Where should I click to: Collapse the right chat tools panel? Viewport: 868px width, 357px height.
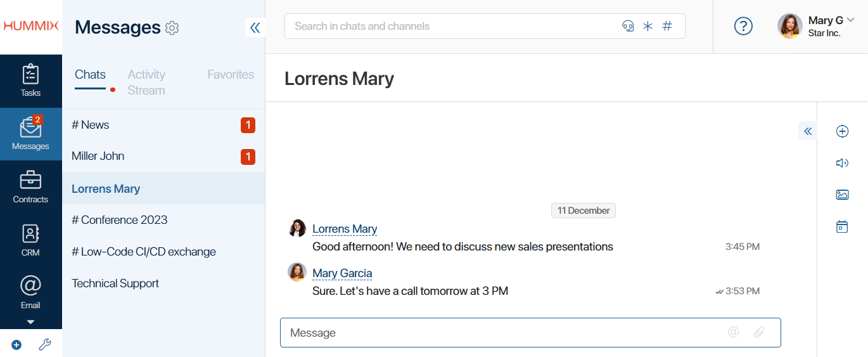tap(808, 131)
